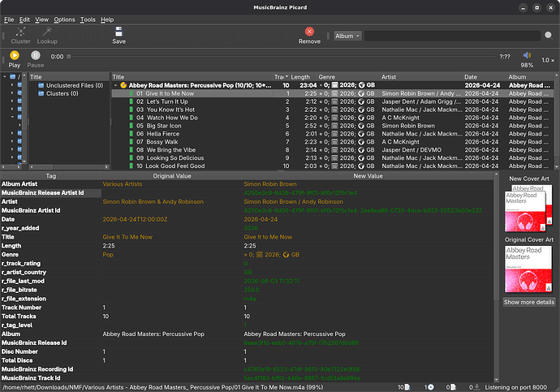Click the Date column header
The height and width of the screenshot is (392, 560).
[x=485, y=77]
